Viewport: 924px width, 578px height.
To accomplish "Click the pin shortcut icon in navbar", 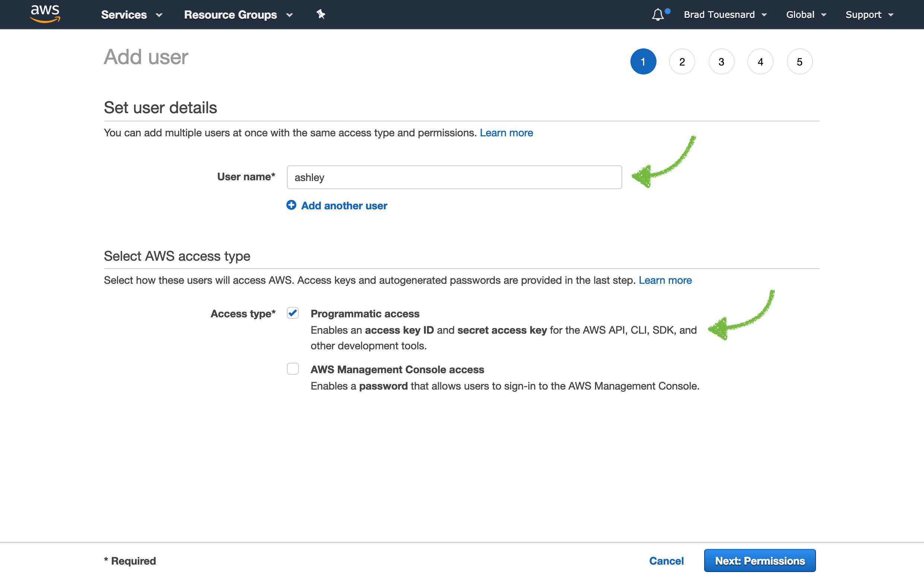I will pos(320,15).
